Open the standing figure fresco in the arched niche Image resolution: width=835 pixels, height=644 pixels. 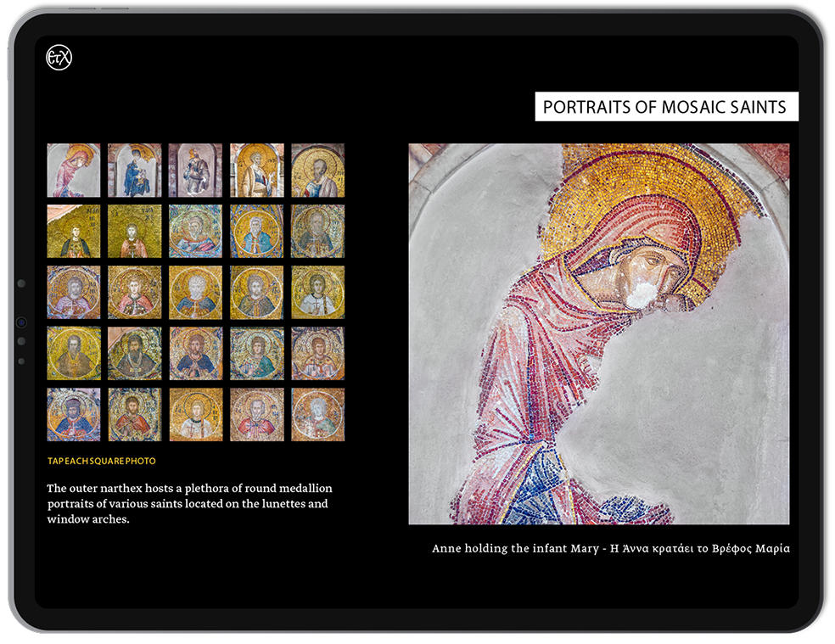(195, 170)
